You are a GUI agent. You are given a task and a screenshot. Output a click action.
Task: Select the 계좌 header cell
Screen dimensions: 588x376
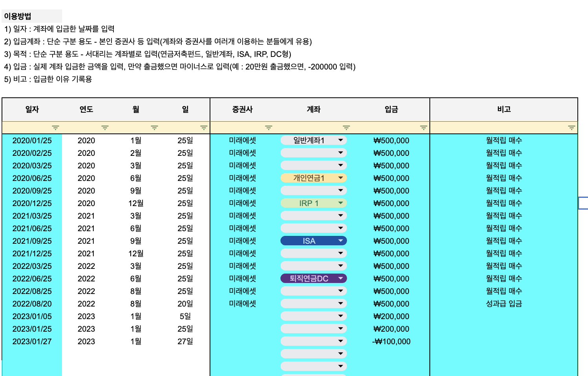pos(314,110)
